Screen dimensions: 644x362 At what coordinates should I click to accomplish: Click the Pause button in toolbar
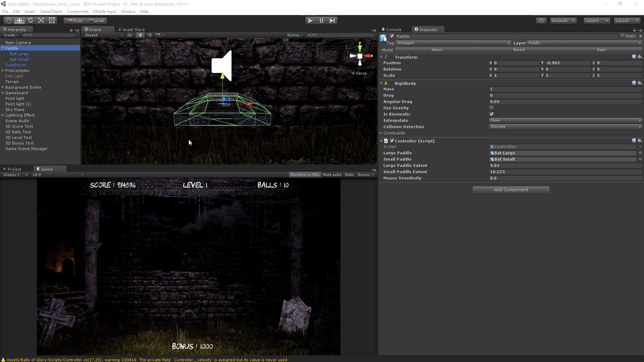click(x=321, y=20)
